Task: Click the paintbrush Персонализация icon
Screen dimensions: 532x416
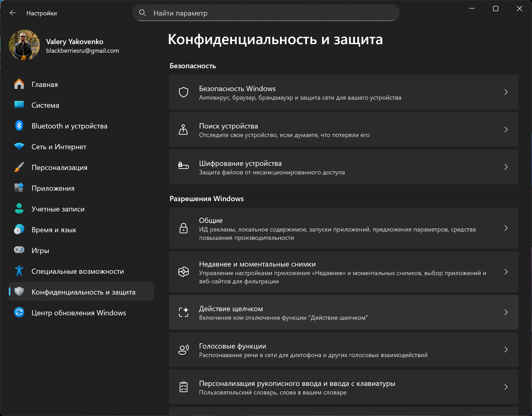Action: coord(19,167)
